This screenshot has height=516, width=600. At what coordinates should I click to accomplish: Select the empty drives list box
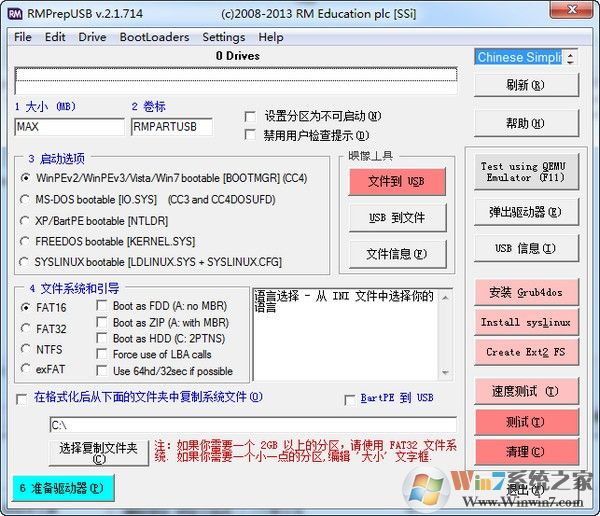click(236, 81)
